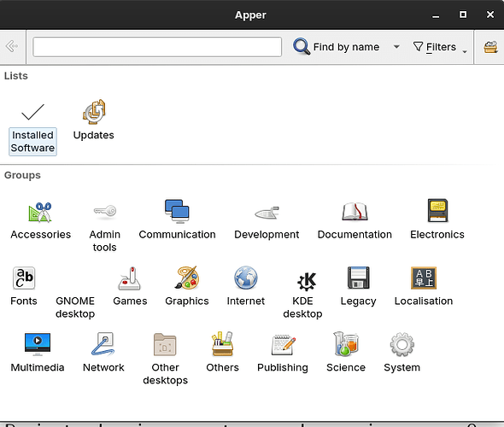Open the Network group

(x=103, y=353)
